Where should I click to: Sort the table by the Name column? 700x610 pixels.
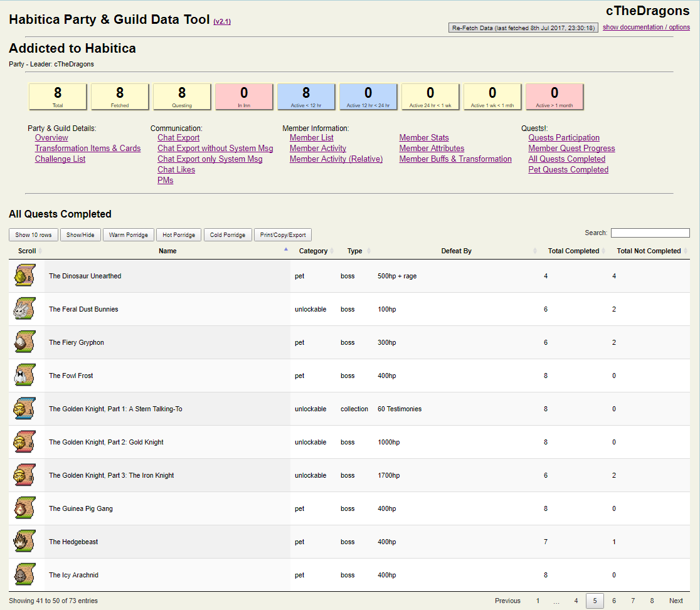167,251
